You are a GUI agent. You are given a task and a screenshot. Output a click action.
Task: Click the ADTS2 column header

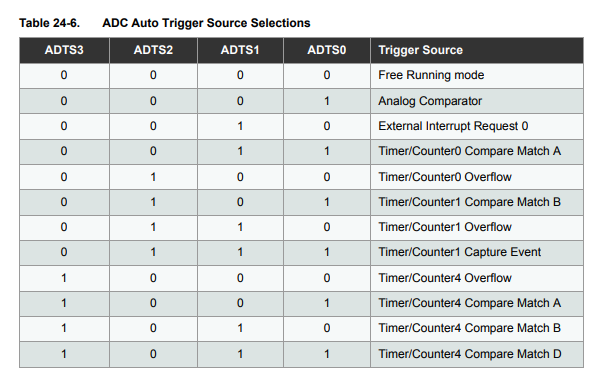(153, 50)
